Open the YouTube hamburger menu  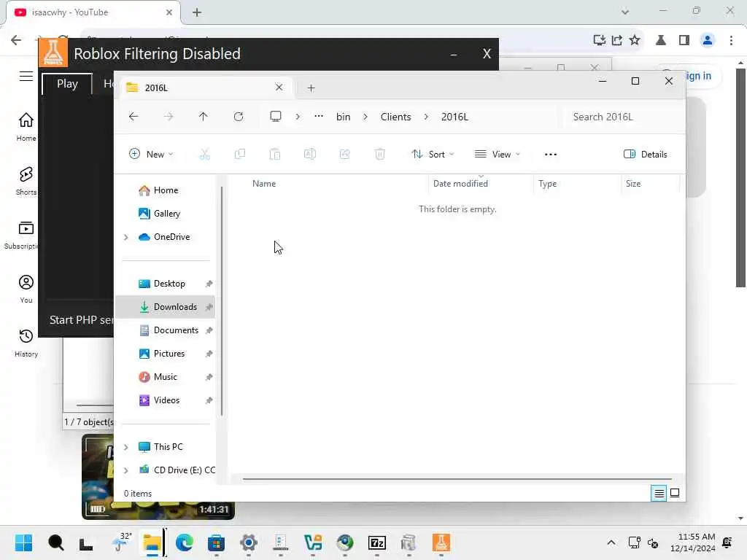tap(26, 76)
